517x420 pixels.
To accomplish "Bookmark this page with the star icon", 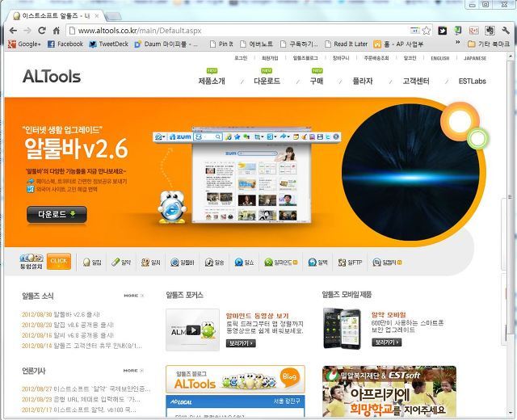I will tap(427, 31).
